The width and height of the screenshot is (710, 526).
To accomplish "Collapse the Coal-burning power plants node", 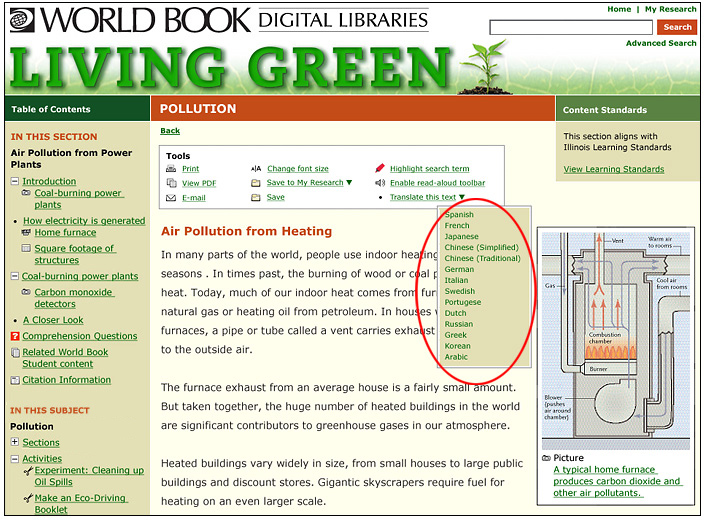I will click(14, 276).
